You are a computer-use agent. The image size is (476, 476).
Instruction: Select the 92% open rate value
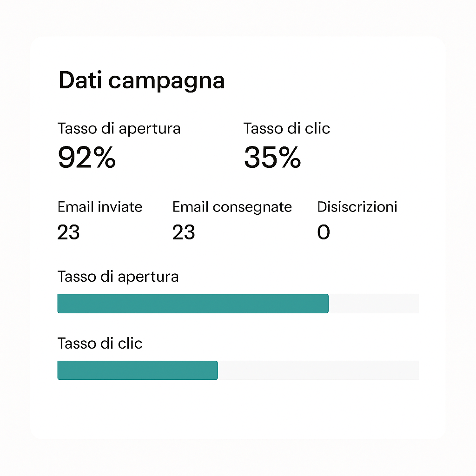point(86,158)
